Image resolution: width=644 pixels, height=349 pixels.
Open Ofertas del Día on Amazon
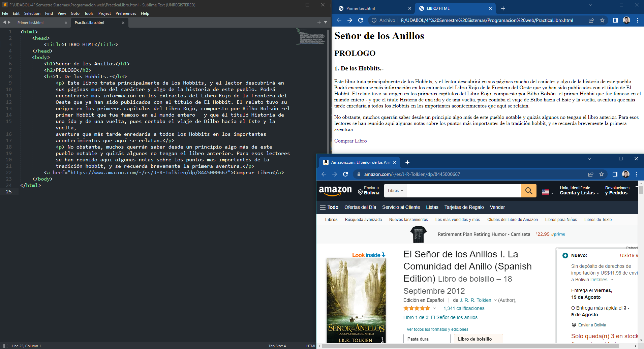[360, 207]
